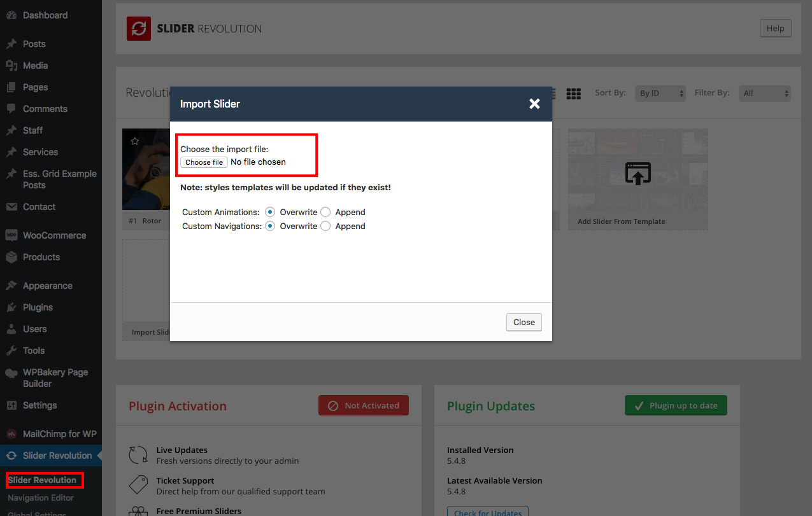Select Append for Custom Animations

tap(325, 212)
